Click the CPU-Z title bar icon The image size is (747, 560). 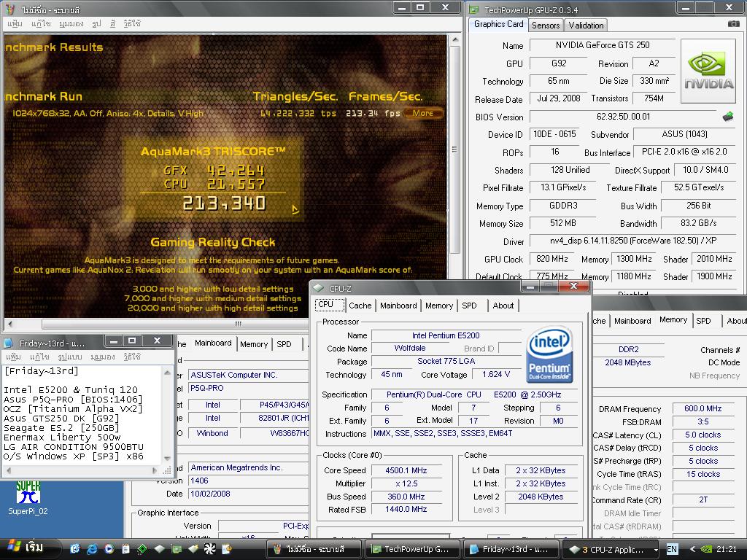tap(319, 288)
